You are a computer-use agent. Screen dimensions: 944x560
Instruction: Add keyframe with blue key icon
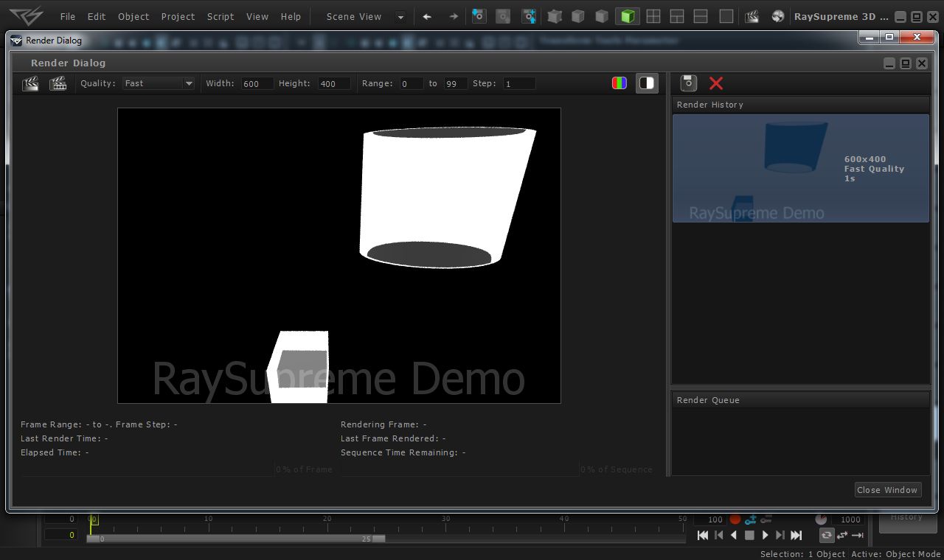point(751,519)
